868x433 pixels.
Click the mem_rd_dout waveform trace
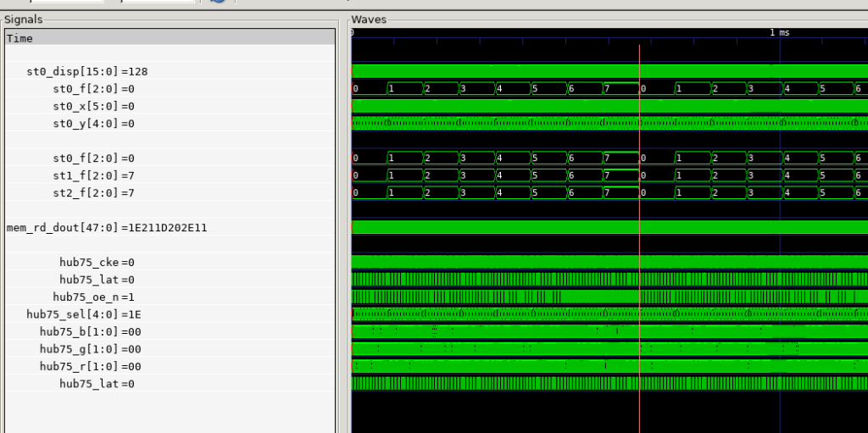click(509, 227)
